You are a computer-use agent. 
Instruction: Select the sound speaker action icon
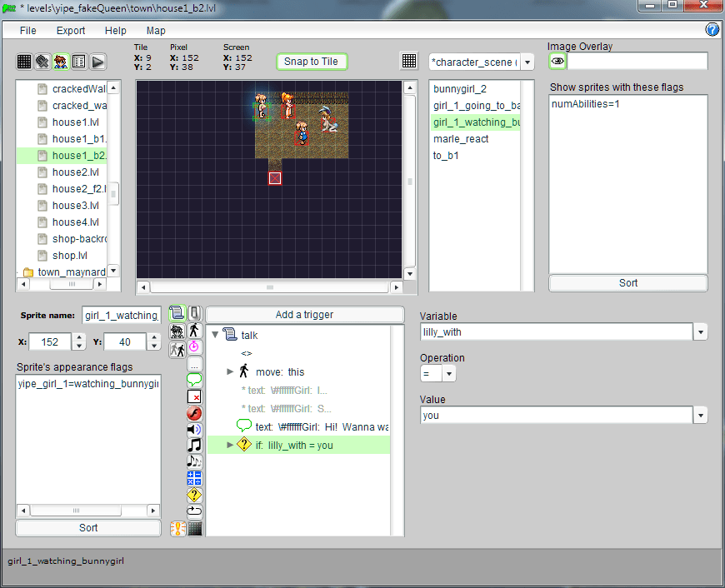coord(194,430)
